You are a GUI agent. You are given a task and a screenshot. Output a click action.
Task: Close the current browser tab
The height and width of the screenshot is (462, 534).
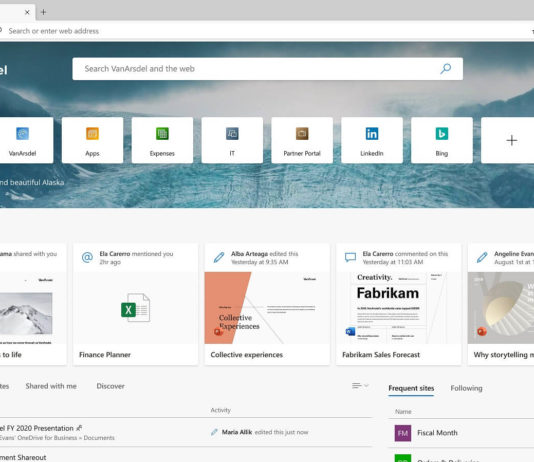[x=27, y=12]
